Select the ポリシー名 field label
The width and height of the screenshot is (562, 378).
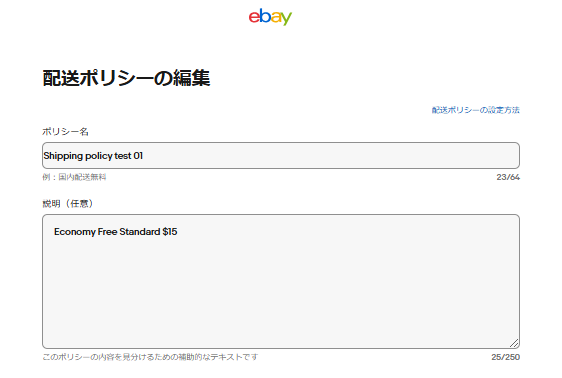65,131
